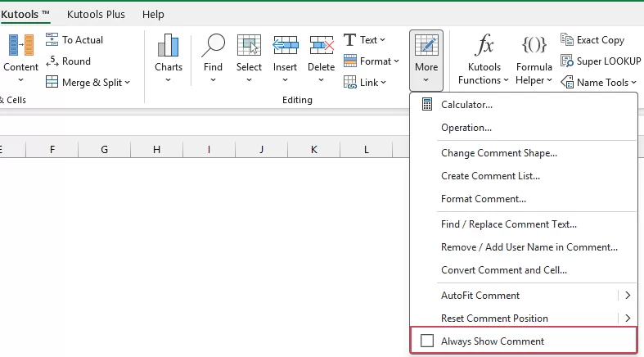Image resolution: width=644 pixels, height=357 pixels.
Task: Open the Charts bar-chart icon
Action: click(x=169, y=45)
